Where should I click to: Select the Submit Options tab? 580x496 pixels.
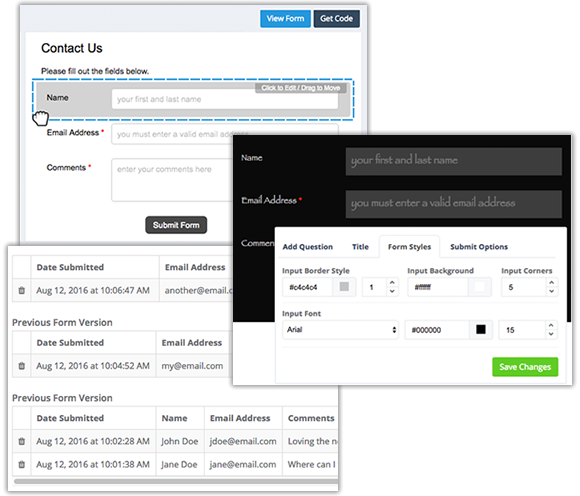[x=479, y=247]
